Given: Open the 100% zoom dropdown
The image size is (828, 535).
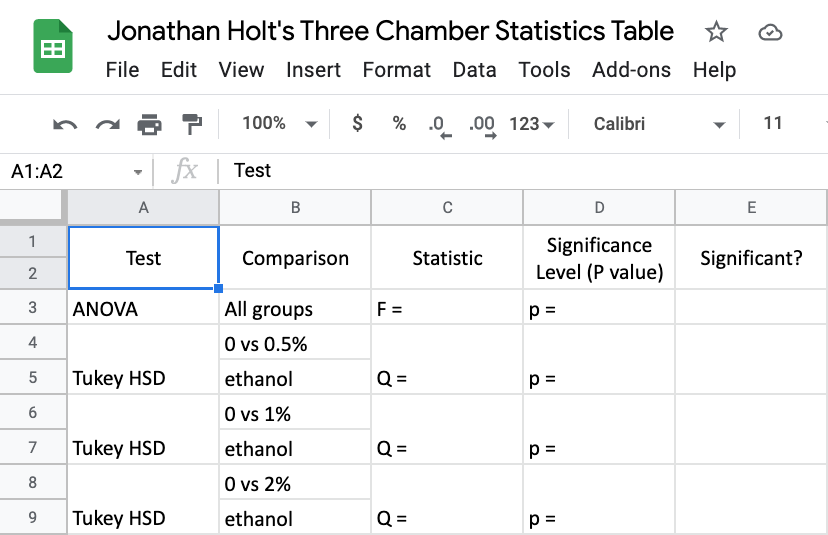Looking at the screenshot, I should coord(279,124).
